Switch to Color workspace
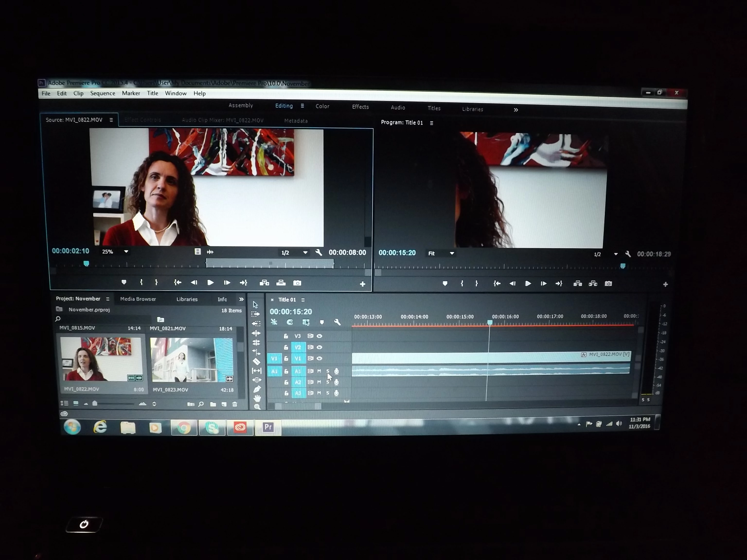The height and width of the screenshot is (560, 747). pos(322,106)
